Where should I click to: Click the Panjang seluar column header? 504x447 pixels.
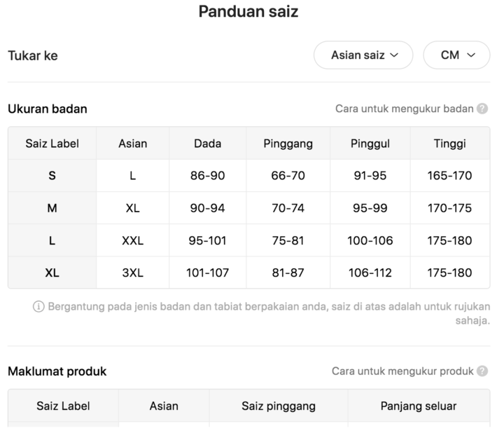pyautogui.click(x=419, y=406)
